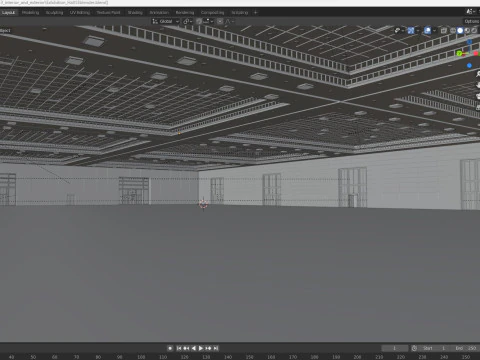Click the blue Z axis gizmo handle
This screenshot has height=360, width=480.
pyautogui.click(x=470, y=42)
